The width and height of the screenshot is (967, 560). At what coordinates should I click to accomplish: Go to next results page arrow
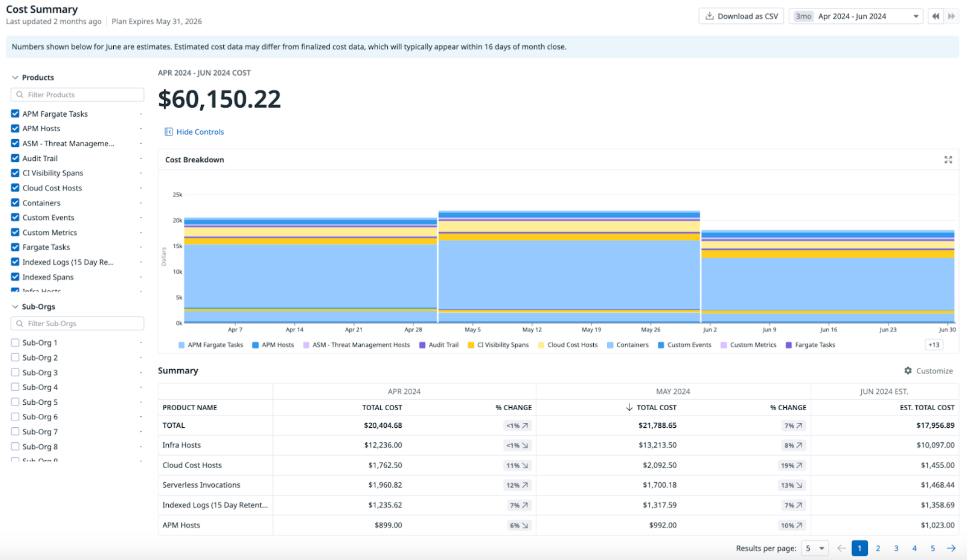[951, 548]
